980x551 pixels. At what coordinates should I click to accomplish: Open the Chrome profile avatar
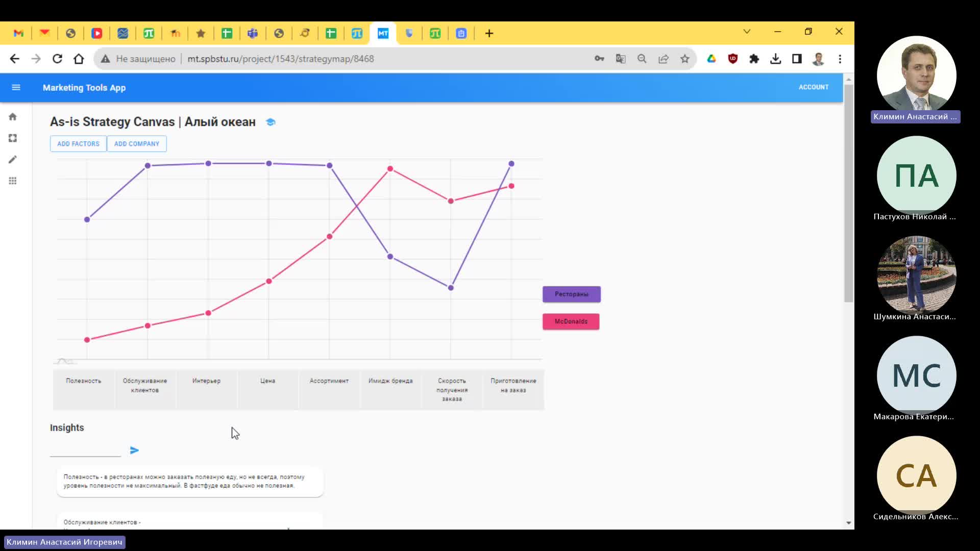(818, 59)
